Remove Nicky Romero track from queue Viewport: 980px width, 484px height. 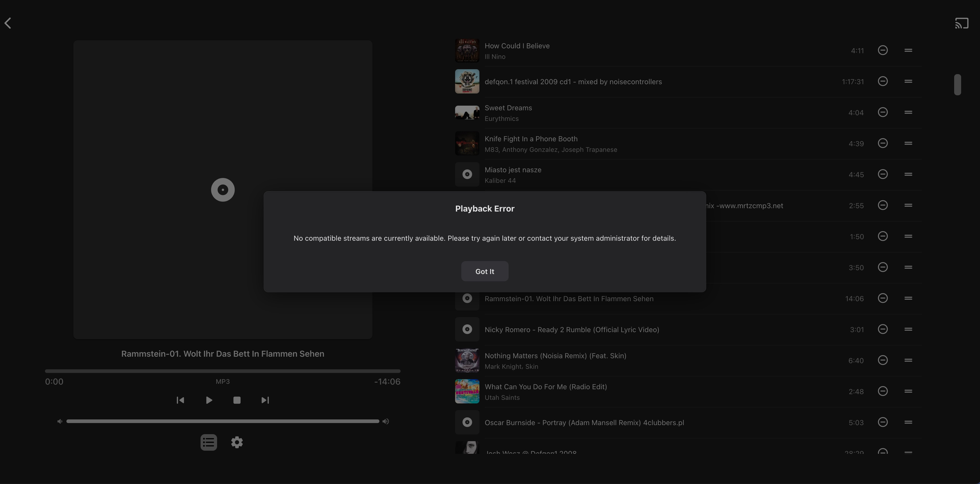(x=883, y=329)
